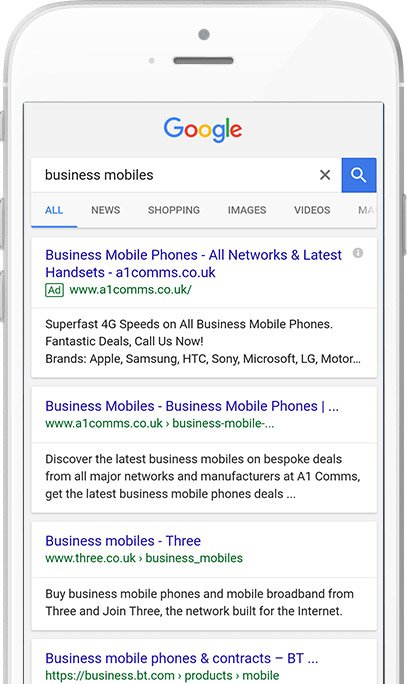Click the www.three.co.uk business_mobiles URL

144,558
